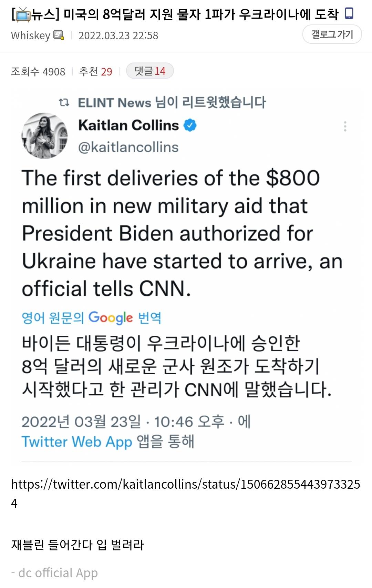Click the 추천 29 recommendation count

(95, 71)
